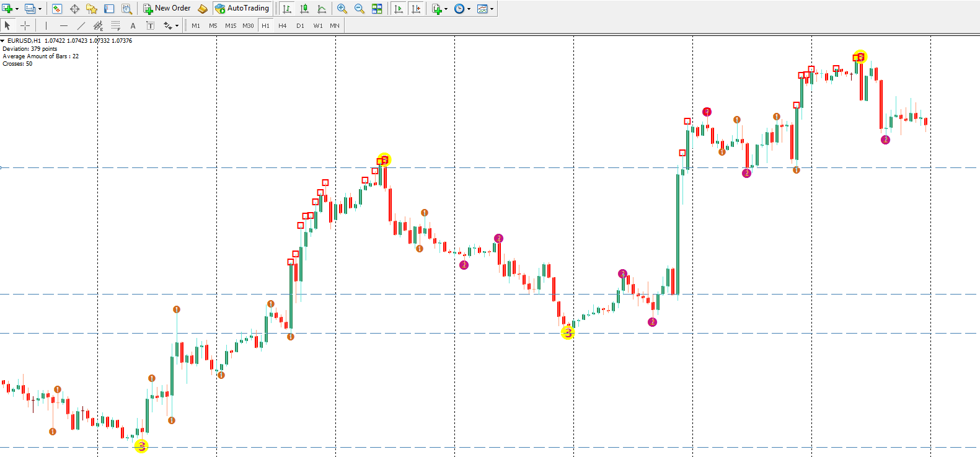Image resolution: width=980 pixels, height=457 pixels.
Task: Click the New Order button
Action: click(167, 9)
